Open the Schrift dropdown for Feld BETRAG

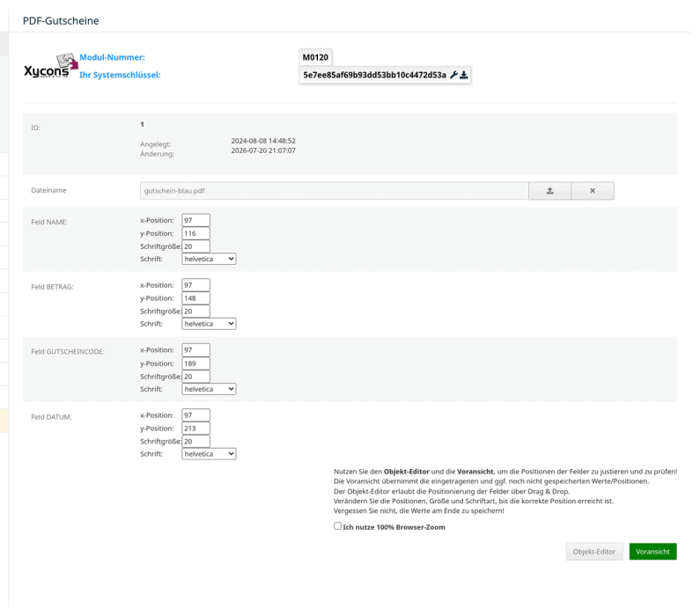209,324
